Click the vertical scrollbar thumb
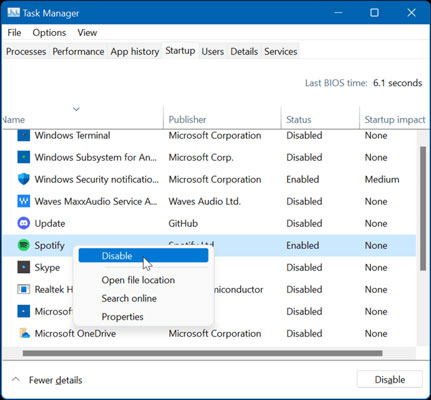Image resolution: width=431 pixels, height=400 pixels. [423, 209]
